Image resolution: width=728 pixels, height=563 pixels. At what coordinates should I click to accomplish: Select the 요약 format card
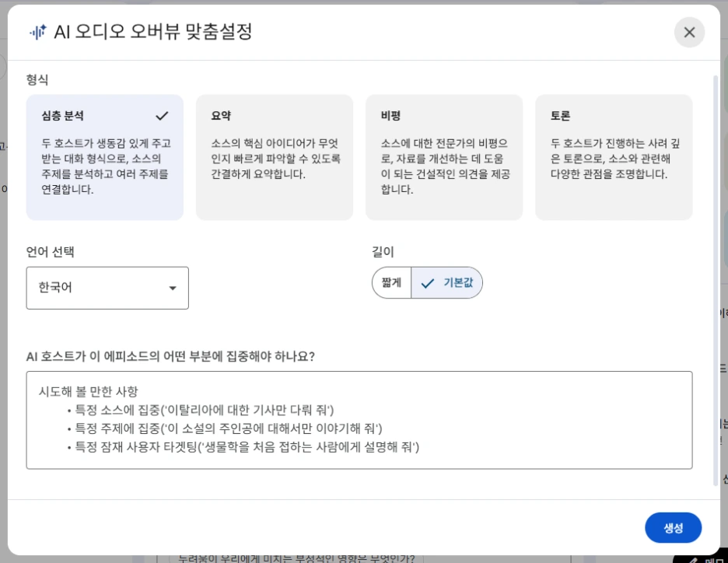275,156
